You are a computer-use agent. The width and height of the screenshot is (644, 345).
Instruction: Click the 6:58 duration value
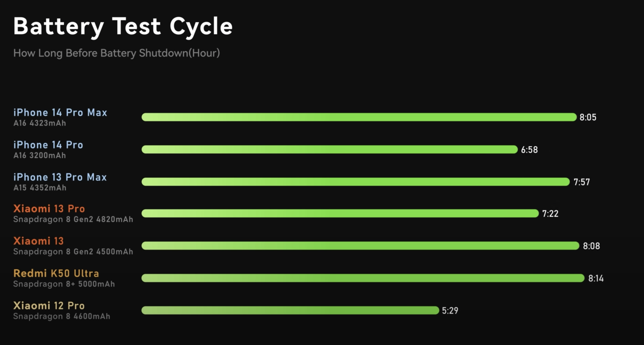529,150
